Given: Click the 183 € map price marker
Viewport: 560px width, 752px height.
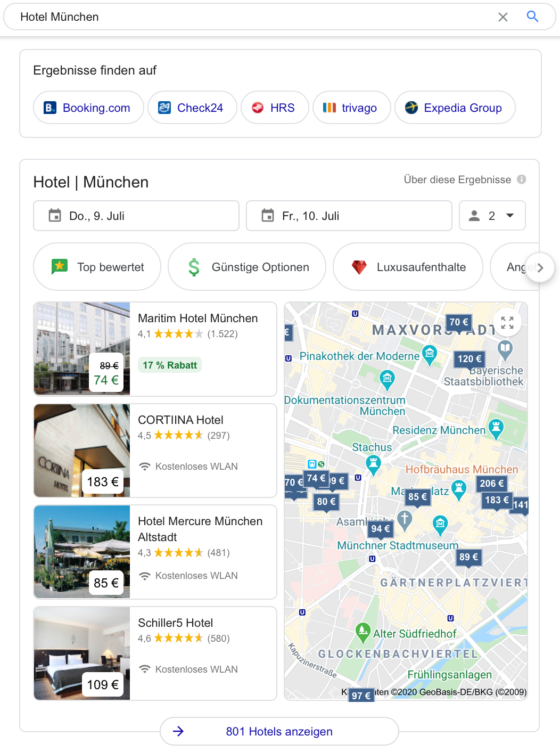Looking at the screenshot, I should point(497,501).
